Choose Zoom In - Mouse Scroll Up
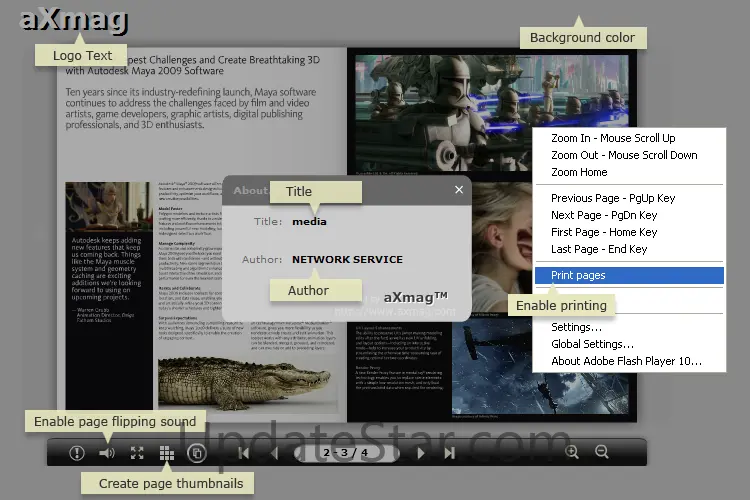750x500 pixels. (612, 138)
